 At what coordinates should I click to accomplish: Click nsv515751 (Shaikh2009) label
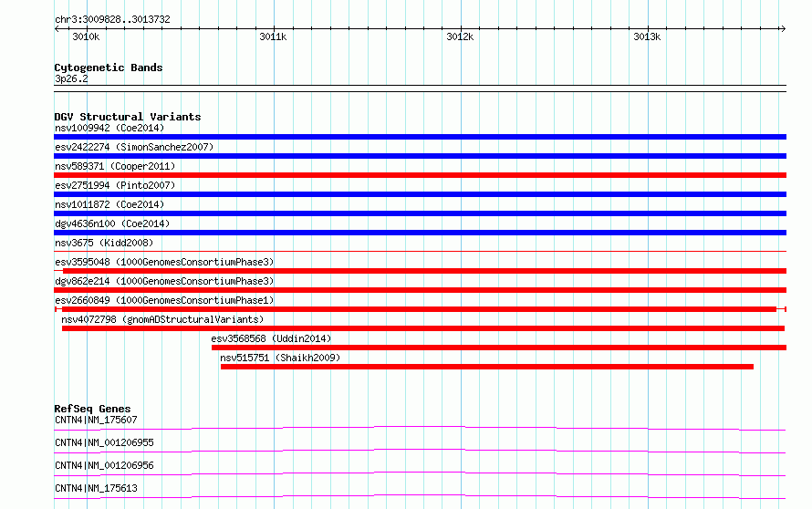pos(280,358)
